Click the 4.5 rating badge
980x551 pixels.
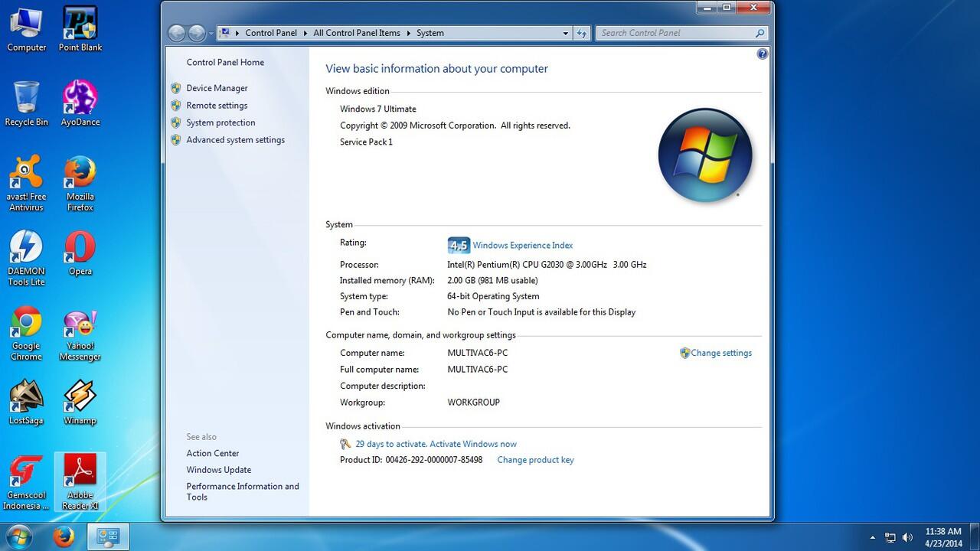[459, 246]
